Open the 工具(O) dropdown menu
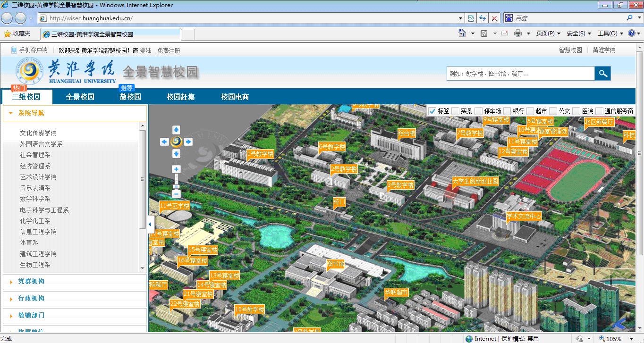 [610, 33]
